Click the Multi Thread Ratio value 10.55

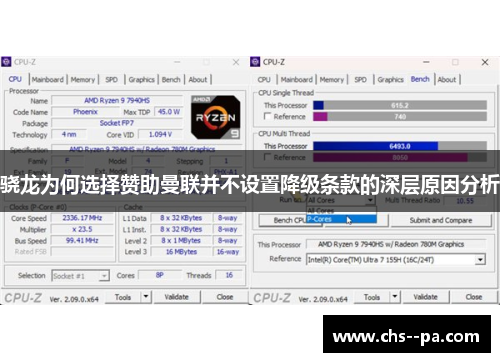[465, 201]
